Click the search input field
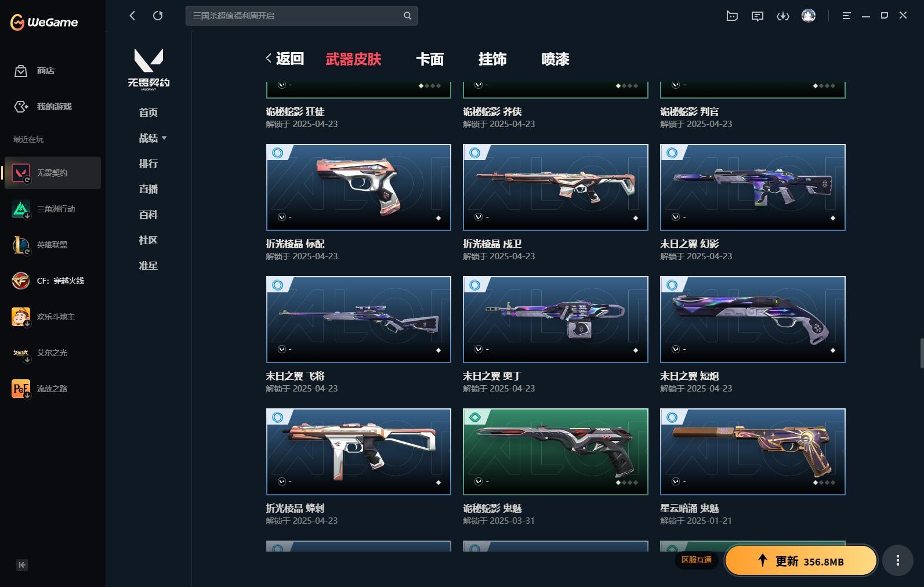This screenshot has height=587, width=924. click(x=295, y=16)
